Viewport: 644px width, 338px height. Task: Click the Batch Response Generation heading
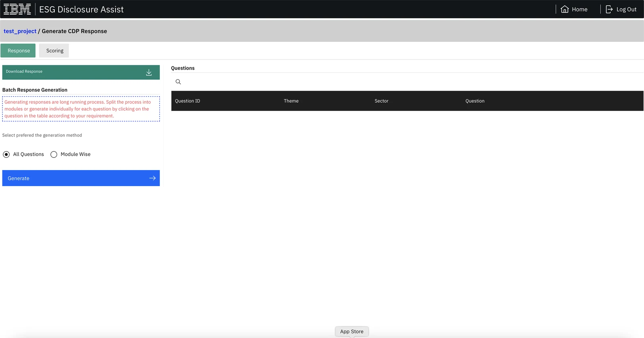35,90
